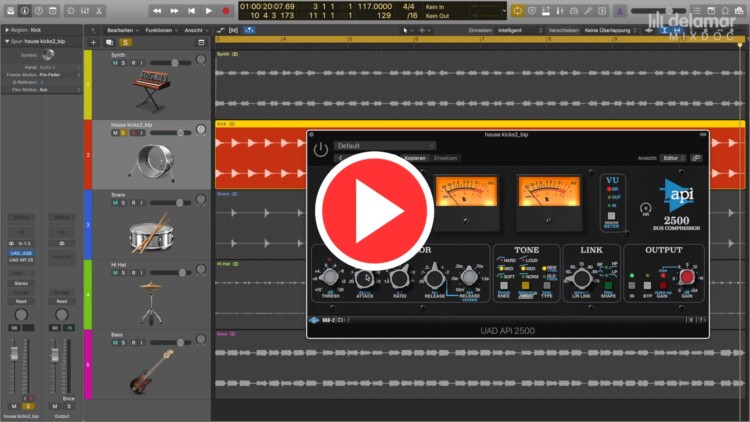Click the green Filter Shape button

(x=608, y=286)
